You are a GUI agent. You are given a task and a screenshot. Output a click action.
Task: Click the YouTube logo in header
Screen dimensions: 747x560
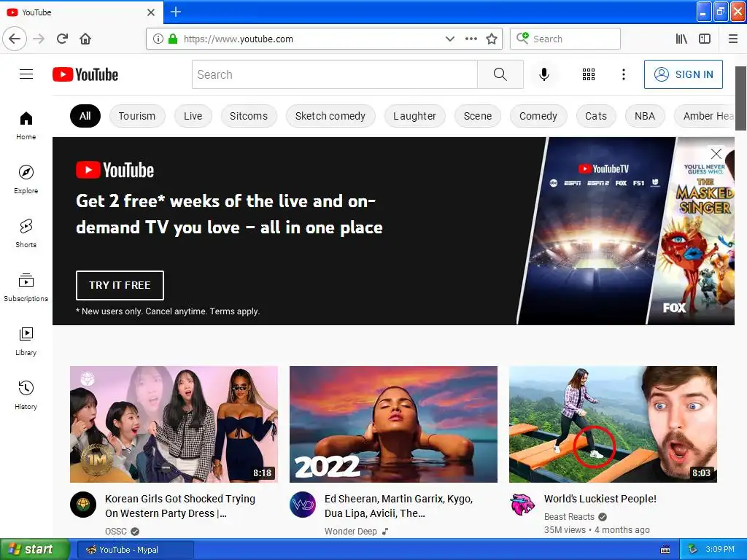click(x=85, y=75)
